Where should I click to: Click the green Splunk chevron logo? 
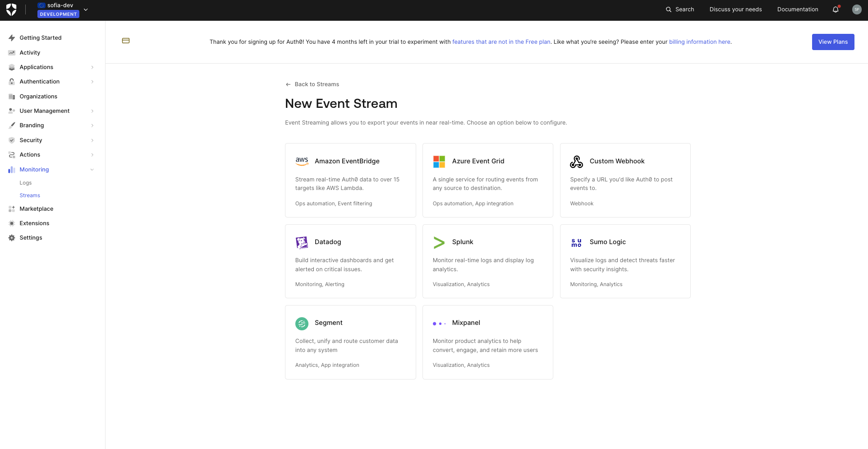(439, 242)
